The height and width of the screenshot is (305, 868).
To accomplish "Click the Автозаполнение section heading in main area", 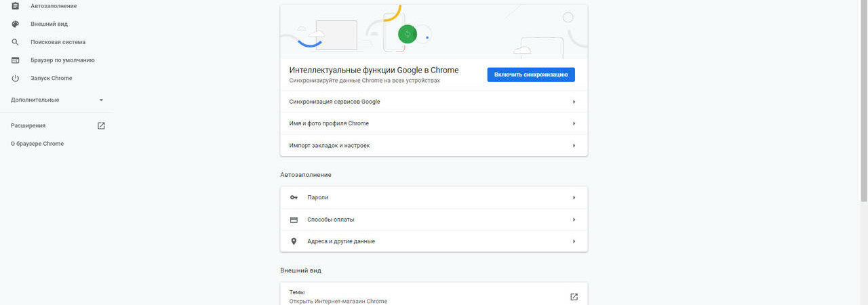I will coord(306,175).
